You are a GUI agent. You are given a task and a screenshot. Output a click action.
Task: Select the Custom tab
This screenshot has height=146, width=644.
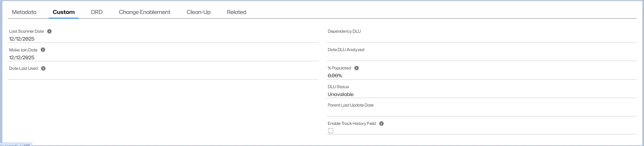click(64, 12)
